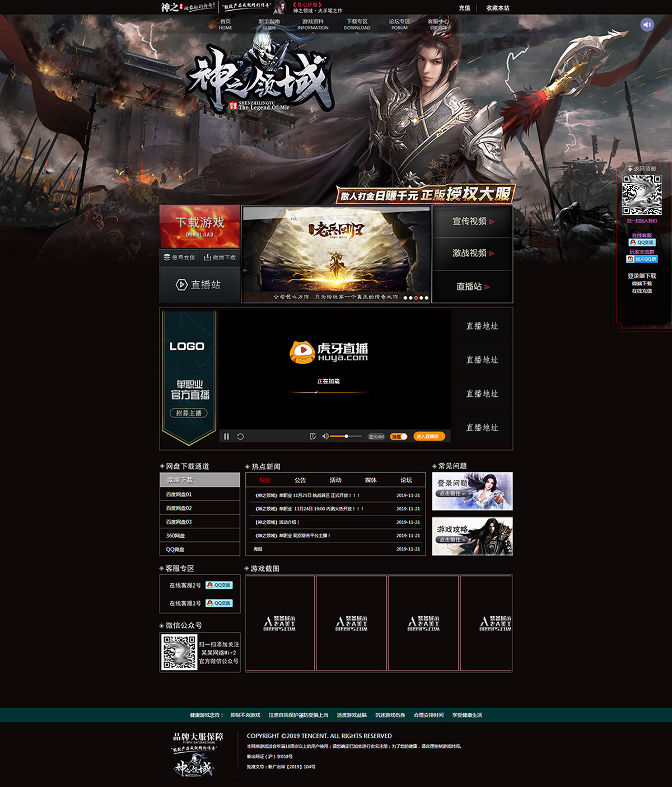Open the 登录问题 FAQ banner
This screenshot has height=787, width=672.
click(x=472, y=491)
